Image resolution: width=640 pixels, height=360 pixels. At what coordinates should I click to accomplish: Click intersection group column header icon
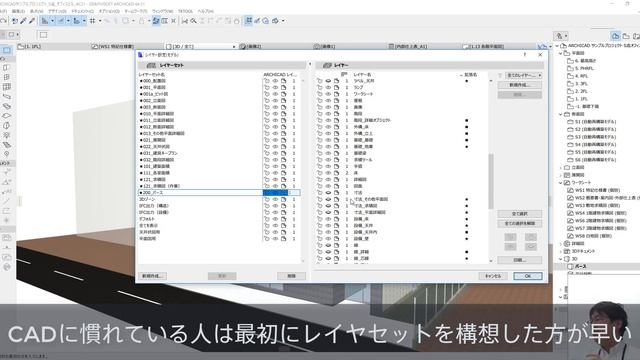click(x=344, y=74)
